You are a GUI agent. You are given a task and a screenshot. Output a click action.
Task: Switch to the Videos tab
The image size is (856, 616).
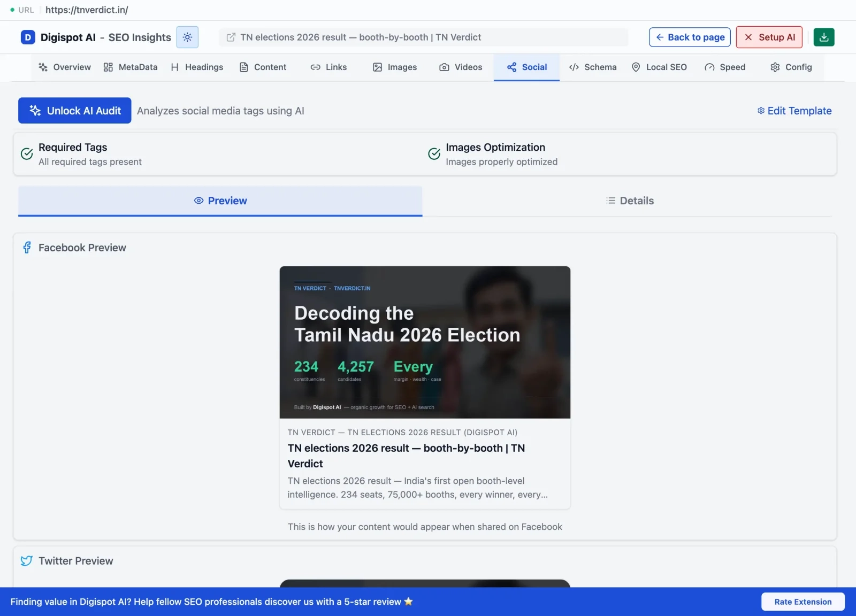click(x=461, y=67)
